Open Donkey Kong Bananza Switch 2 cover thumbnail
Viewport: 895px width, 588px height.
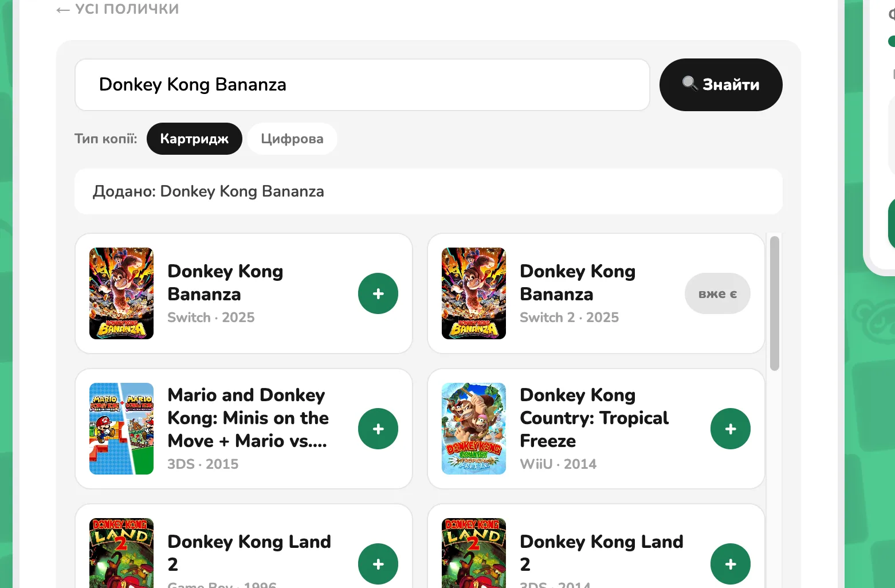[474, 293]
